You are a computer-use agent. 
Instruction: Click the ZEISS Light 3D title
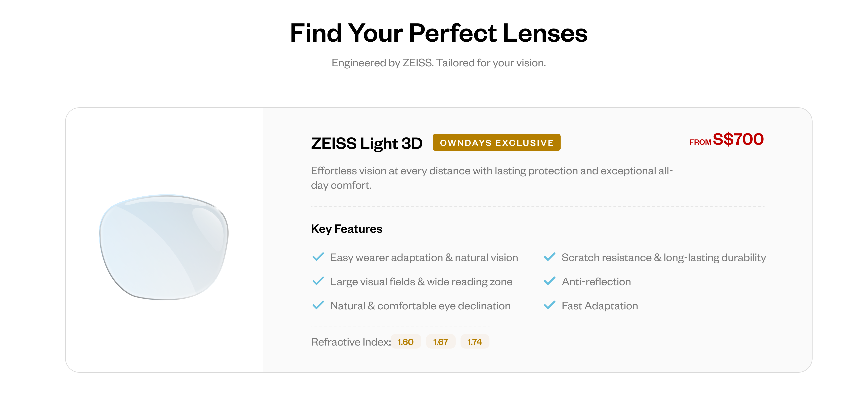tap(367, 143)
